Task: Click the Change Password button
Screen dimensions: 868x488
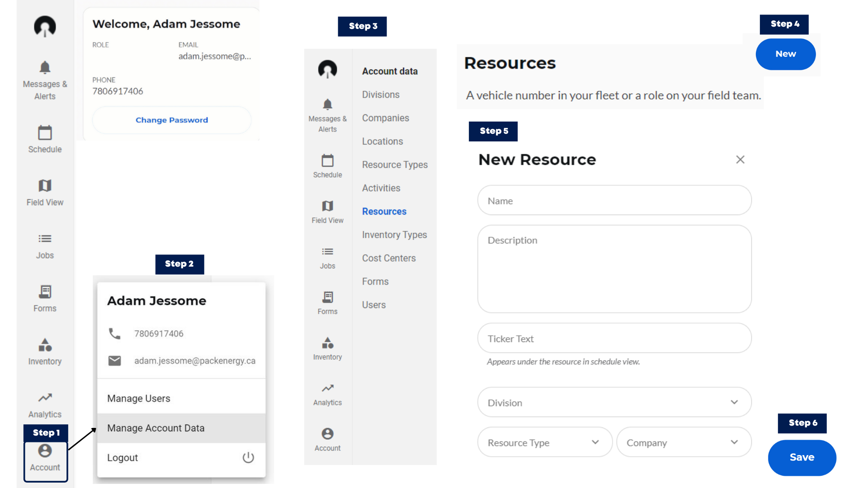Action: (171, 120)
